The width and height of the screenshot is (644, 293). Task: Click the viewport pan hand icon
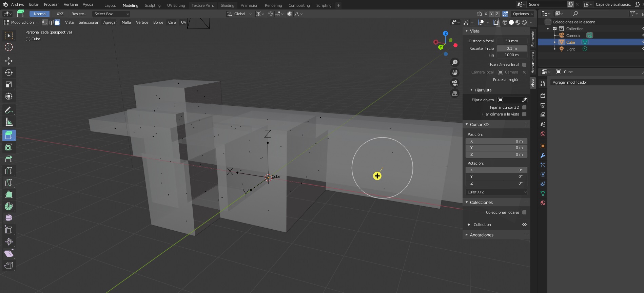point(455,72)
